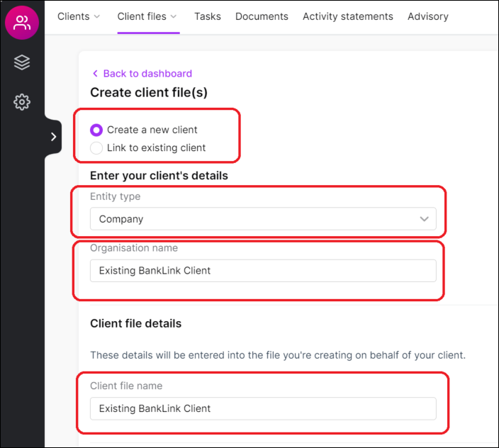Click the Link to existing client label

pyautogui.click(x=156, y=148)
